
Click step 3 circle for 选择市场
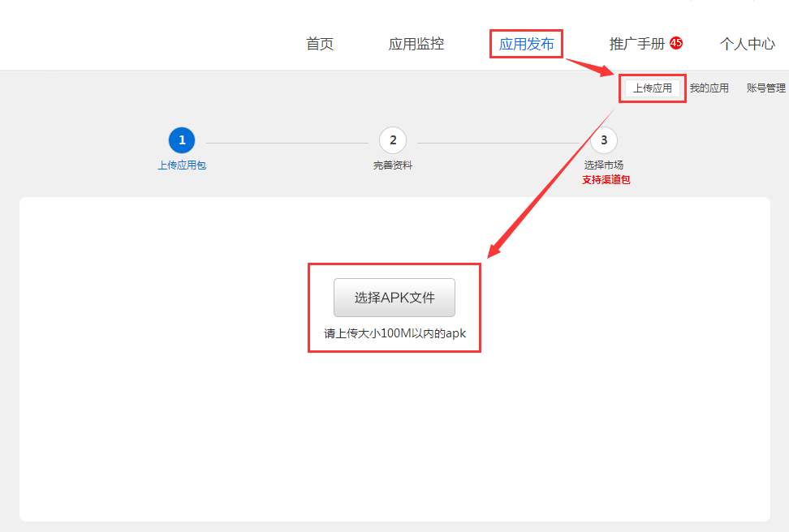pos(604,140)
